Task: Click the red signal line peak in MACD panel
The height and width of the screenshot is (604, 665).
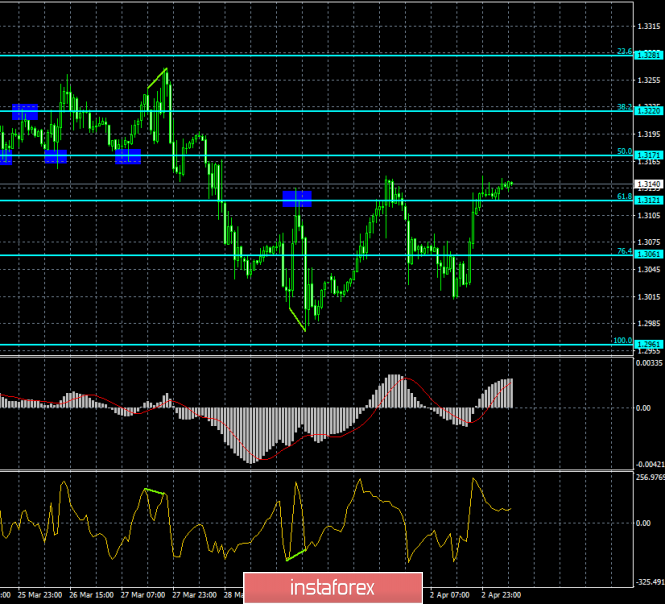Action: coord(401,377)
